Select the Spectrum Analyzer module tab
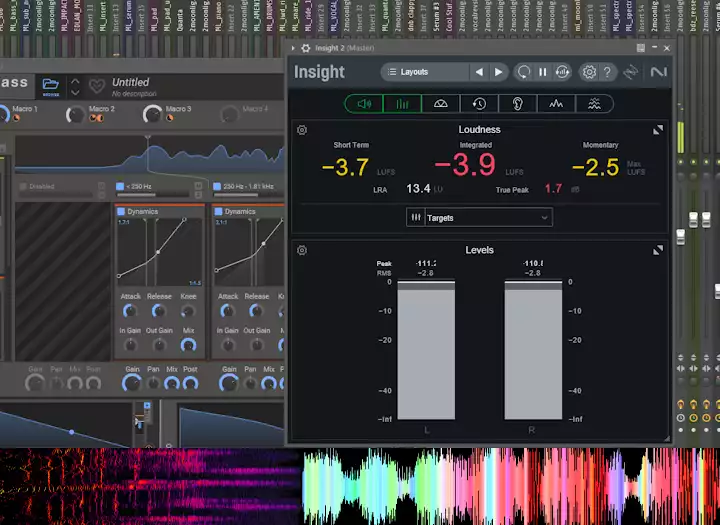 (x=556, y=104)
